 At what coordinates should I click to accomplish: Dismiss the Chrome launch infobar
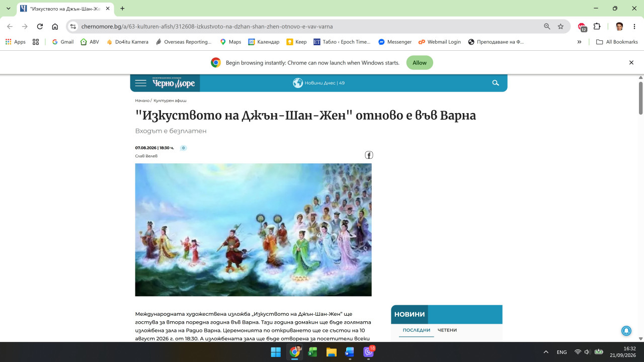[x=631, y=63]
